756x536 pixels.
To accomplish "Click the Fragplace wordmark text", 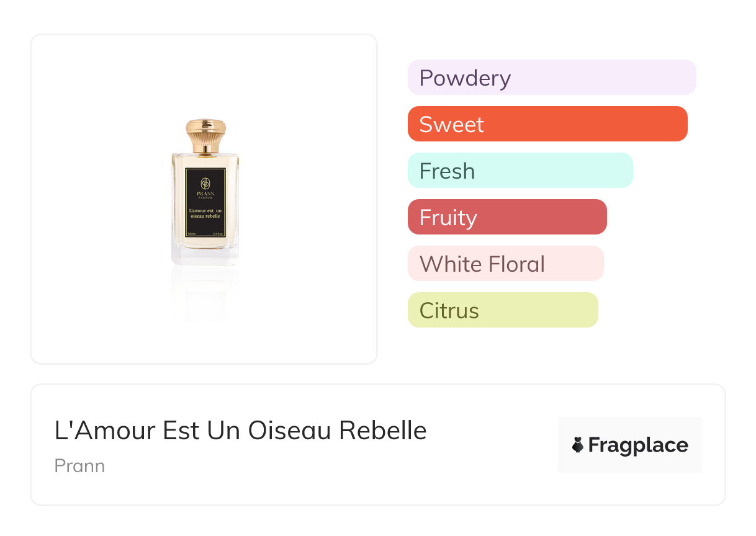I will [638, 445].
